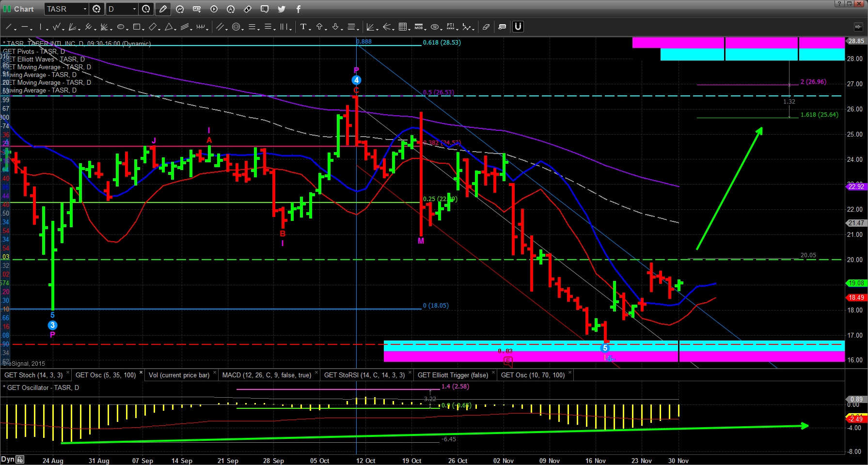Expand the ellipse tool options arrow

tap(127, 30)
